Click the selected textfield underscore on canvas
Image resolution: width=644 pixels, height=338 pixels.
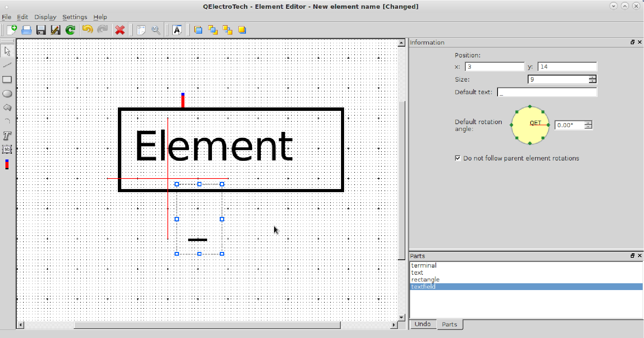198,240
